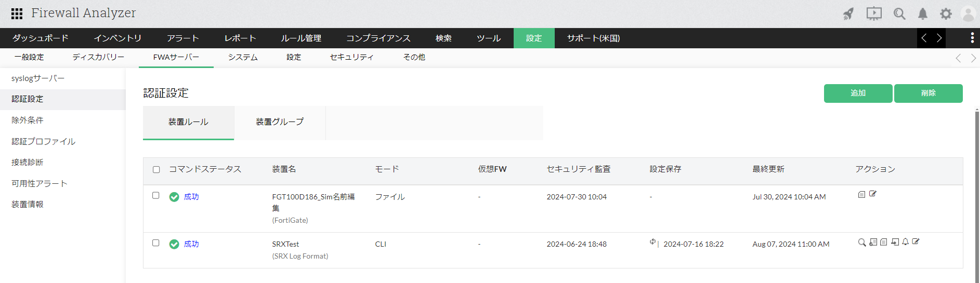Click the magnifier action icon for SRXTest
The height and width of the screenshot is (283, 980).
tap(862, 242)
